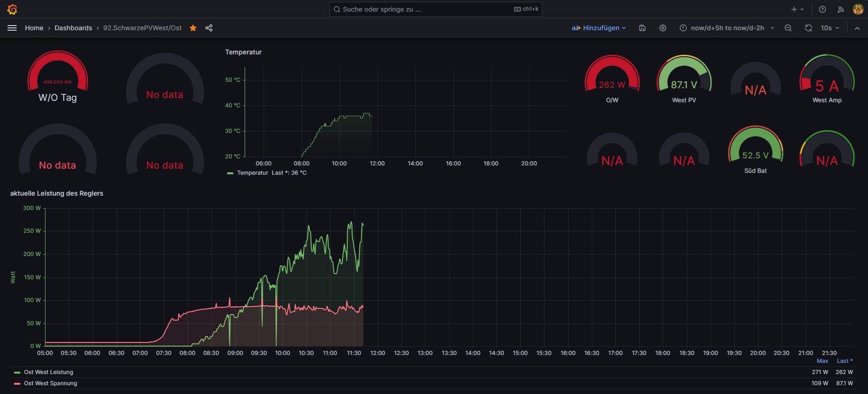Click the share dashboard icon
868x394 pixels.
click(209, 28)
